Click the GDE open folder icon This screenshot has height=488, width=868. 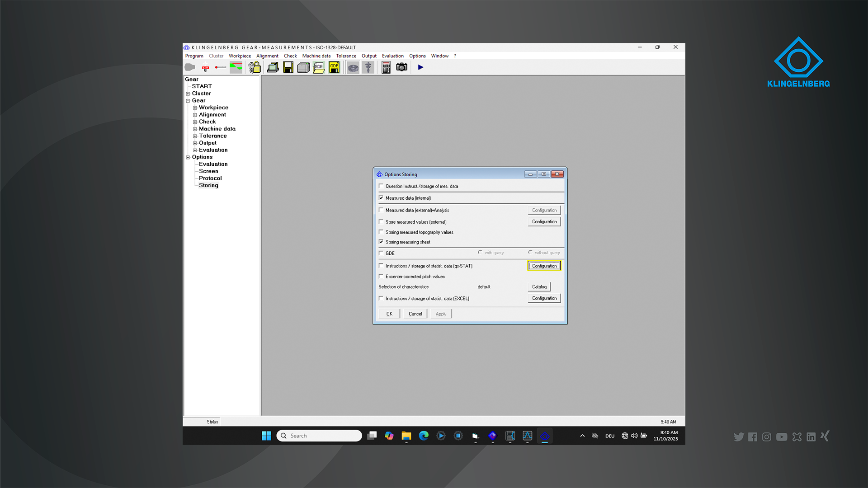pyautogui.click(x=319, y=68)
